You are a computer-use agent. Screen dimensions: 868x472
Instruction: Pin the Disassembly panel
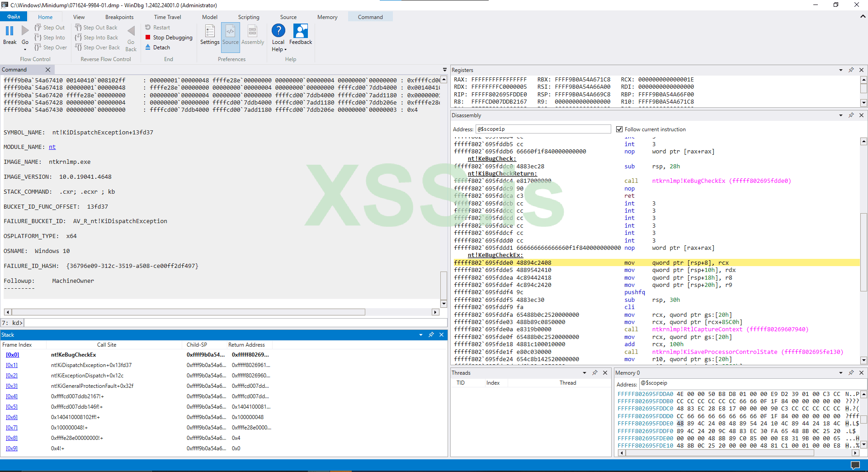851,115
